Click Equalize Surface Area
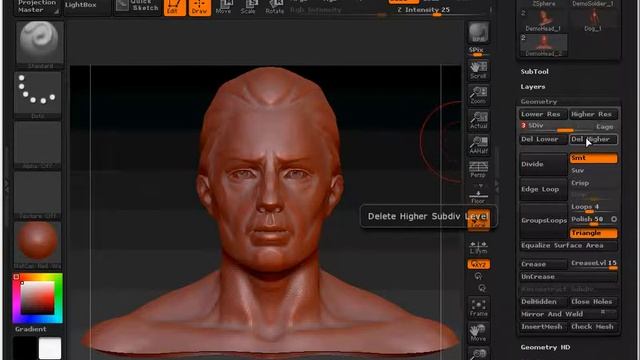Viewport: 640px width, 360px height. 568,245
